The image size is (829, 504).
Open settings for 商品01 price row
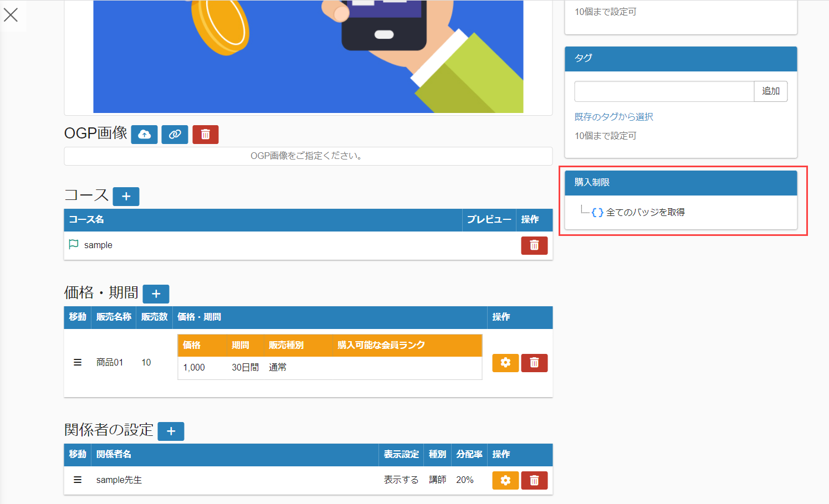tap(505, 363)
